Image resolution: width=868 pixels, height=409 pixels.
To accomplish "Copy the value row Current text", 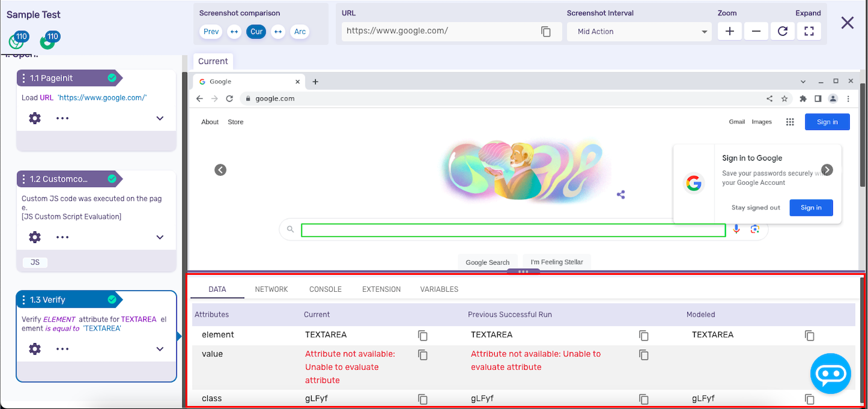I will [423, 355].
